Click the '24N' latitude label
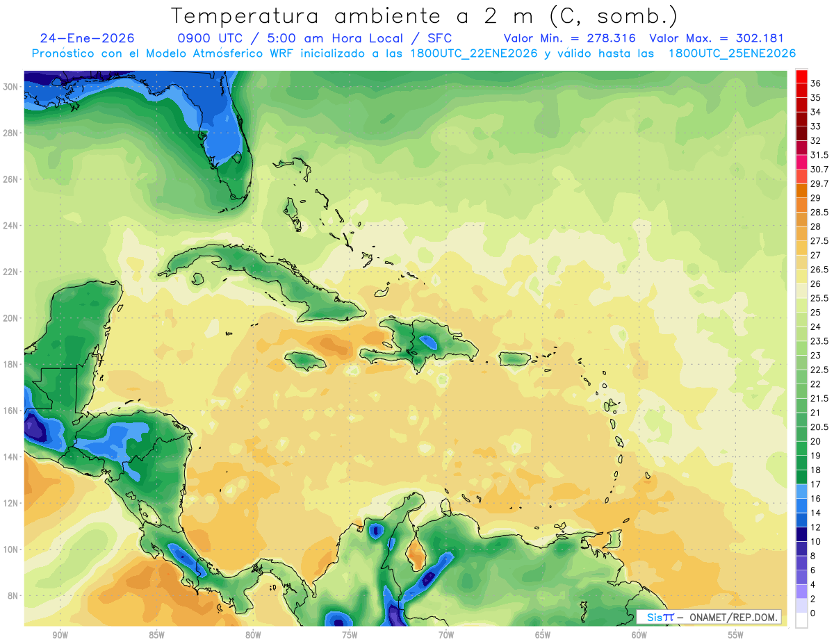 pyautogui.click(x=10, y=225)
